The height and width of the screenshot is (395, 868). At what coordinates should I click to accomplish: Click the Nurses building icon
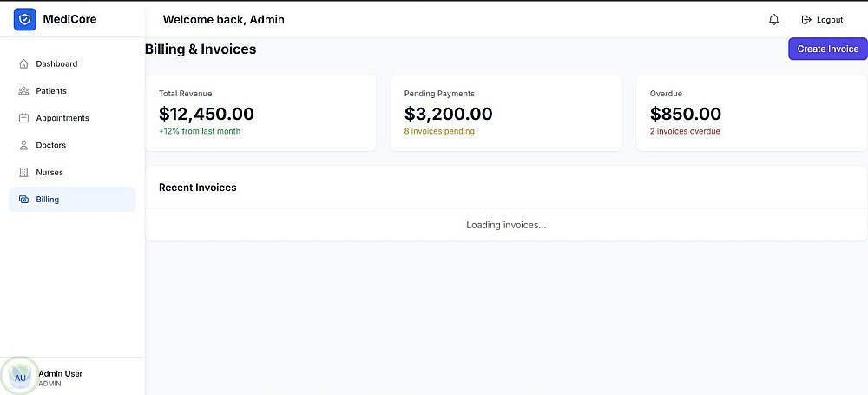(x=23, y=173)
